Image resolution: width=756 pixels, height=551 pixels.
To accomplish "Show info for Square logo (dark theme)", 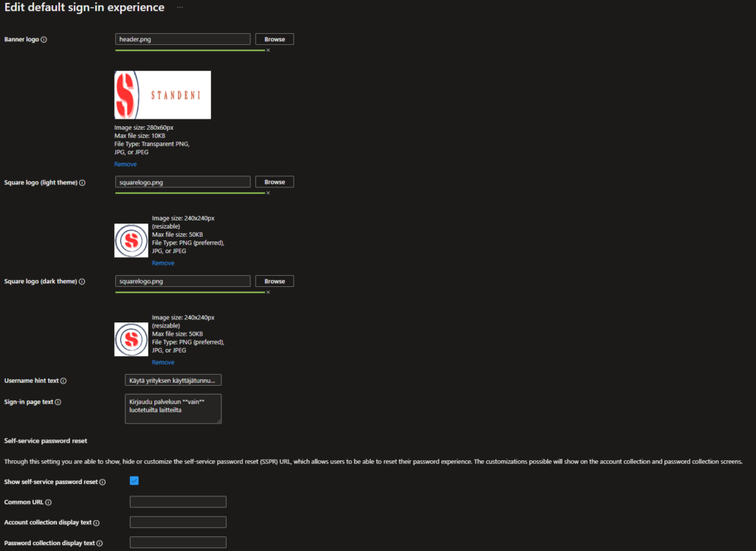I will (x=82, y=282).
